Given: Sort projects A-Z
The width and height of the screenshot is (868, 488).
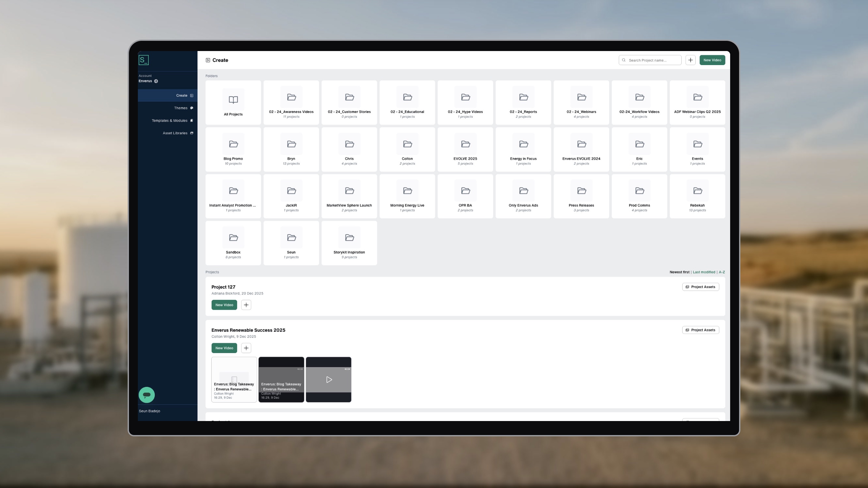Looking at the screenshot, I should click(722, 272).
